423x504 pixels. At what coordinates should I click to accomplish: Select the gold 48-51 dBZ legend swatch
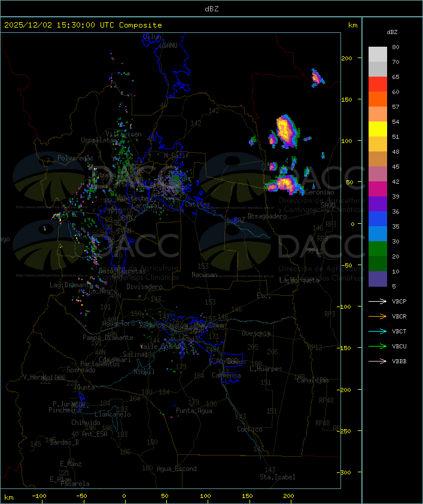pos(378,144)
